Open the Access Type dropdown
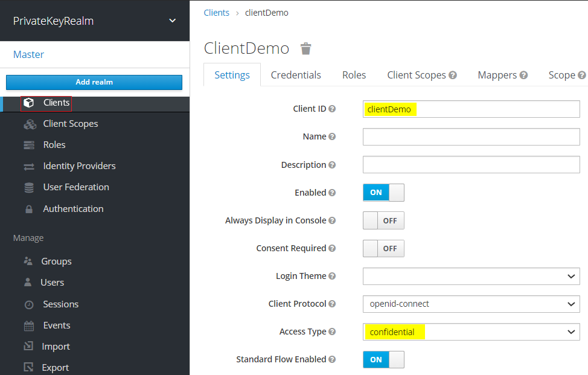This screenshot has height=375, width=588. point(471,332)
